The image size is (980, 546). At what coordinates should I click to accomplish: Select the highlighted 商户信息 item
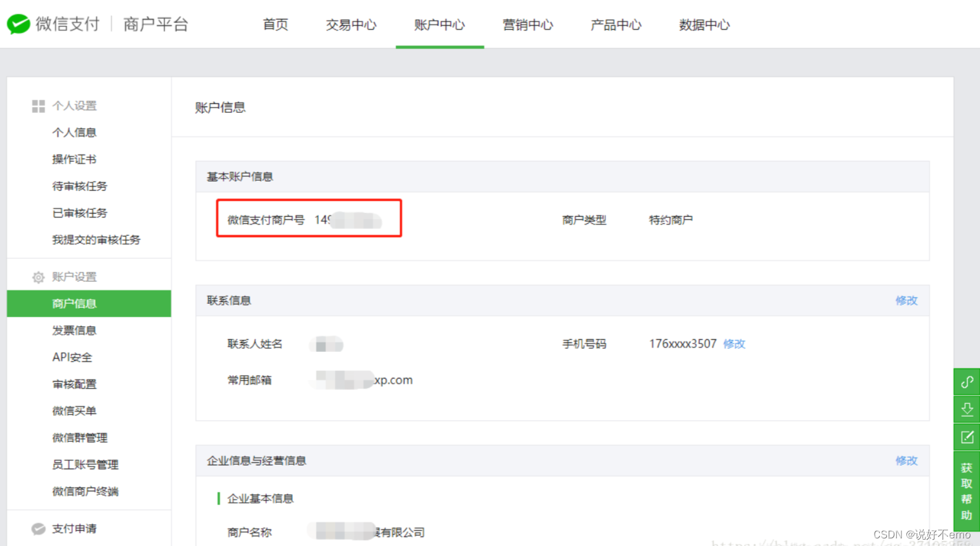(89, 304)
